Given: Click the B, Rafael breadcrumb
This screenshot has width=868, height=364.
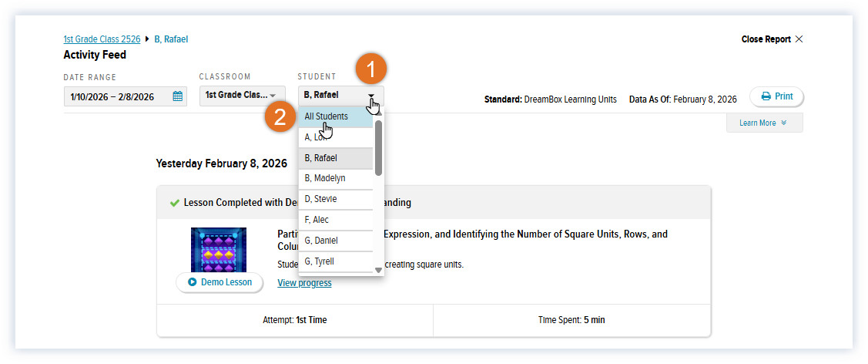Looking at the screenshot, I should pos(171,39).
